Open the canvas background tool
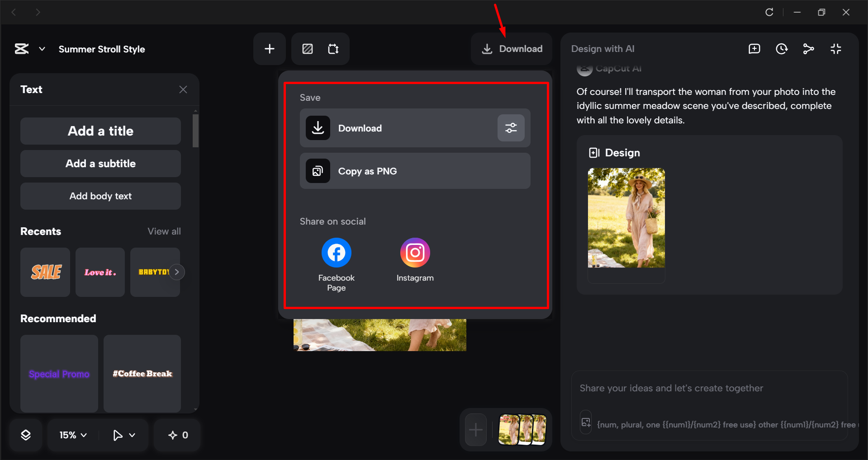Screen dimensions: 868x460 coord(307,48)
